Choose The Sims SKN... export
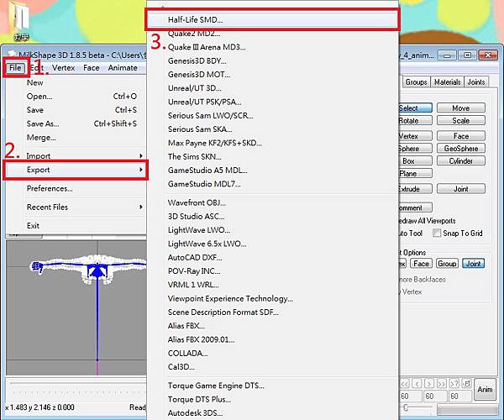Image resolution: width=504 pixels, height=420 pixels. click(272, 157)
